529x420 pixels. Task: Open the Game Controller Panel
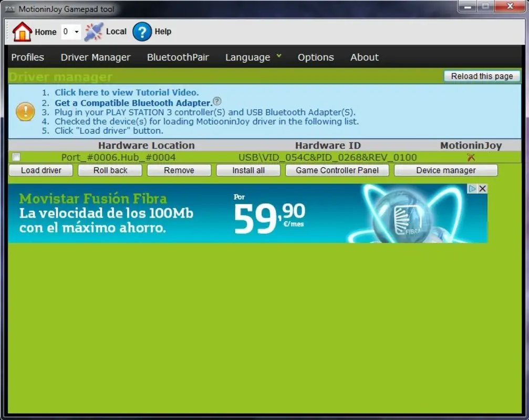coord(337,170)
